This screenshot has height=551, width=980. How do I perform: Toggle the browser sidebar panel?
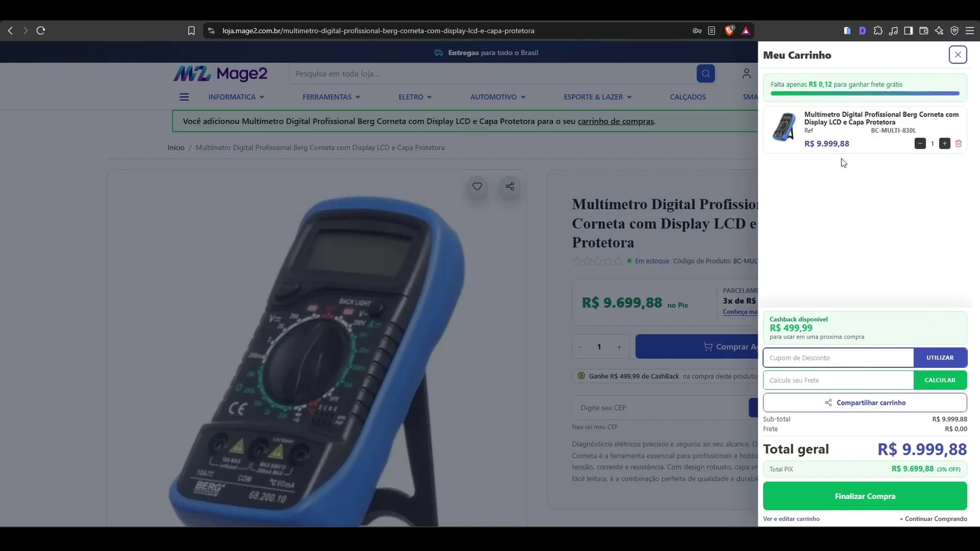(908, 31)
